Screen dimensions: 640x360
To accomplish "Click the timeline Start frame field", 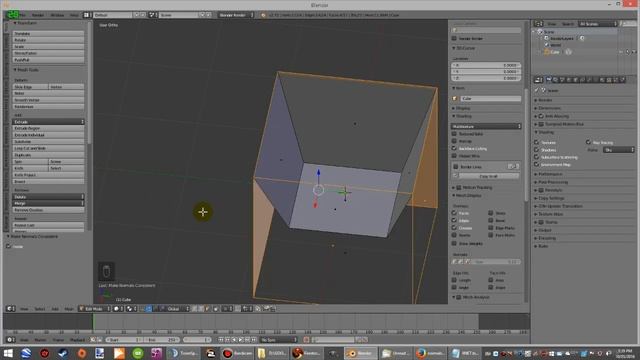I will tap(124, 340).
